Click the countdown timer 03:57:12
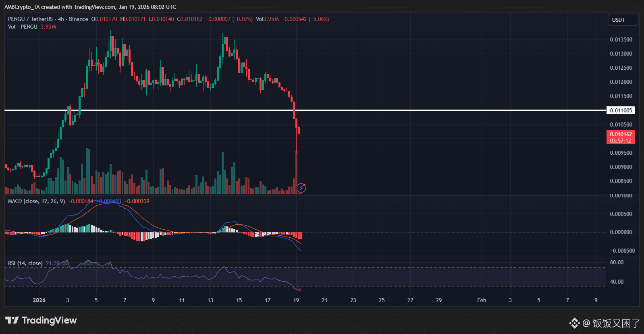This screenshot has height=334, width=644. coord(621,141)
